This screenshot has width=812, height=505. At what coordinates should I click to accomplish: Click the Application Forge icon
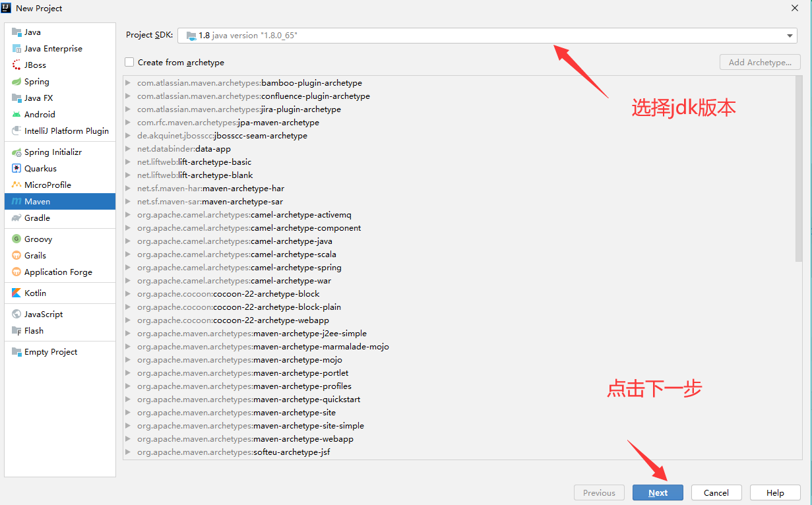(16, 272)
